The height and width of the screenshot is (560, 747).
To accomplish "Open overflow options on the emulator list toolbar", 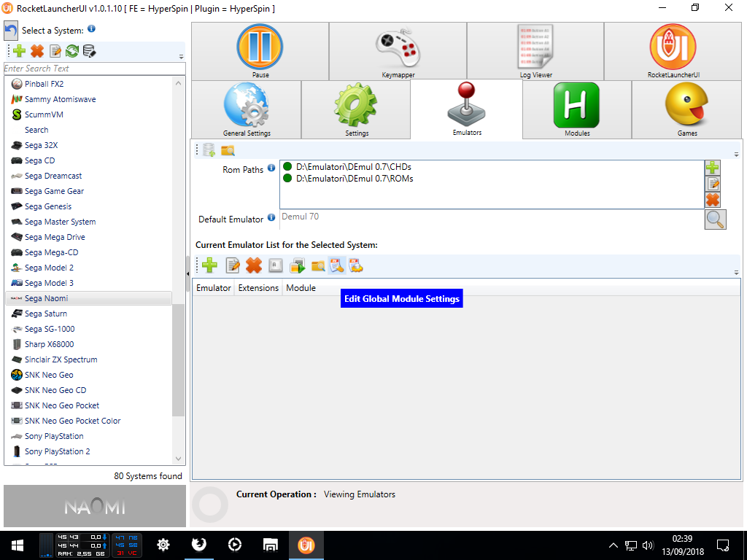I will (736, 272).
